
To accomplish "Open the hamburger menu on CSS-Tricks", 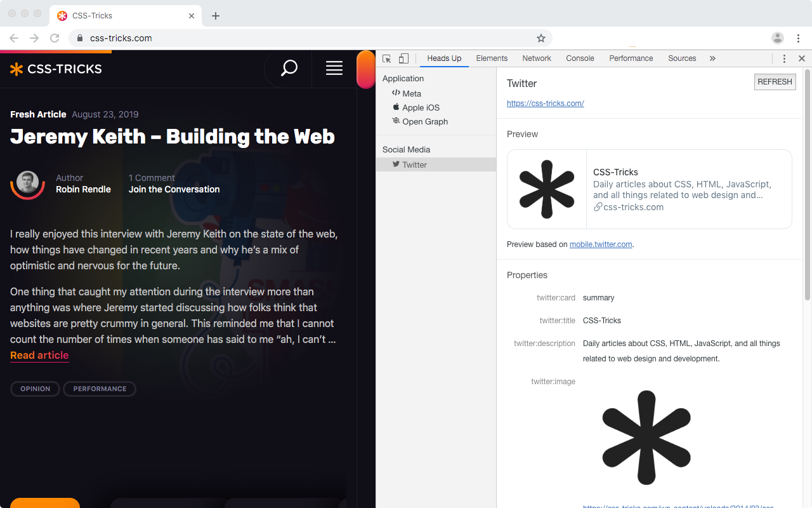I will point(334,68).
